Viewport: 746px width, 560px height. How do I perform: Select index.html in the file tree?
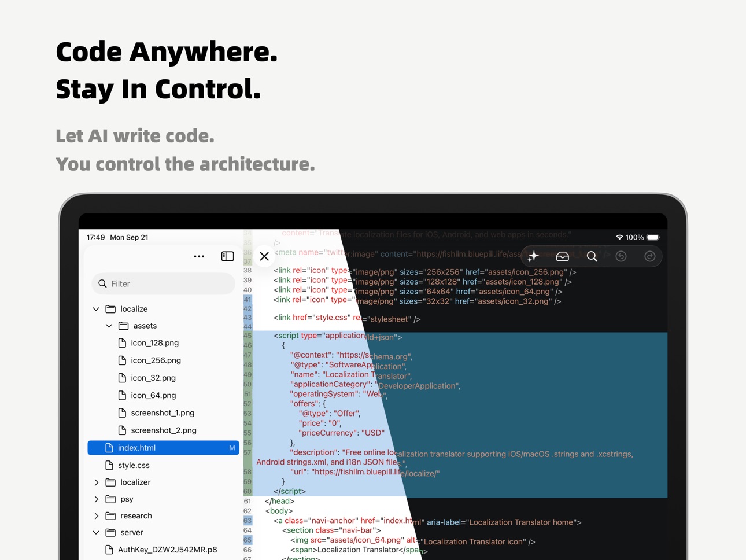[x=163, y=448]
